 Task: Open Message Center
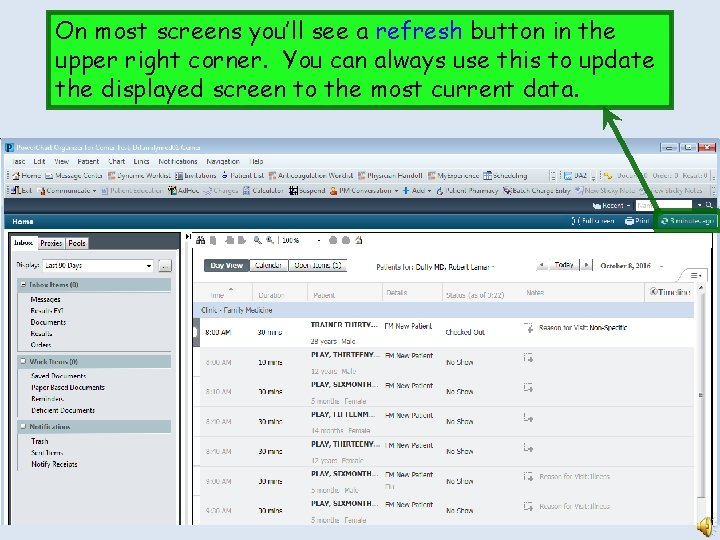(73, 175)
